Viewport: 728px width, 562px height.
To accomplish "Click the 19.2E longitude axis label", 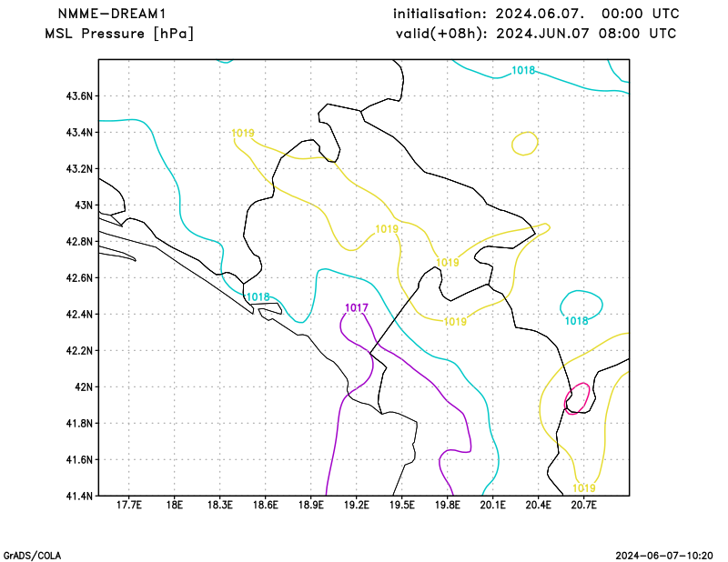I will 356,505.
